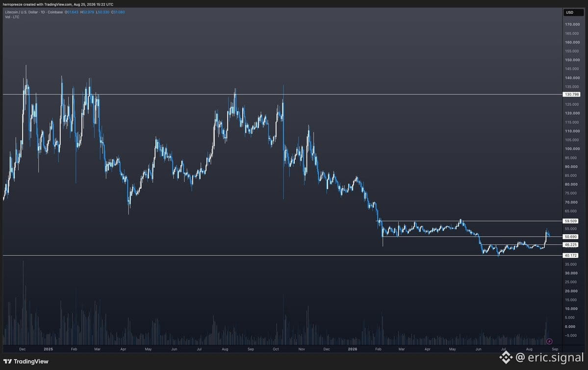
Task: Select the 46.225 horizontal line price label
Action: click(571, 245)
